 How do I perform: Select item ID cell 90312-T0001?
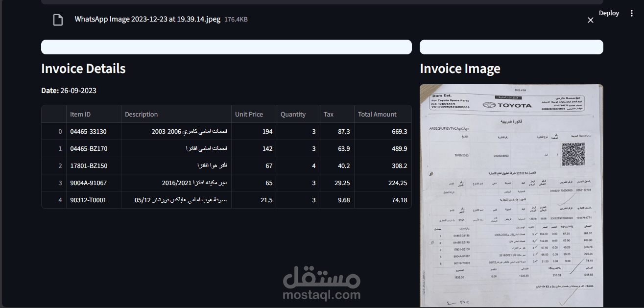(x=94, y=200)
